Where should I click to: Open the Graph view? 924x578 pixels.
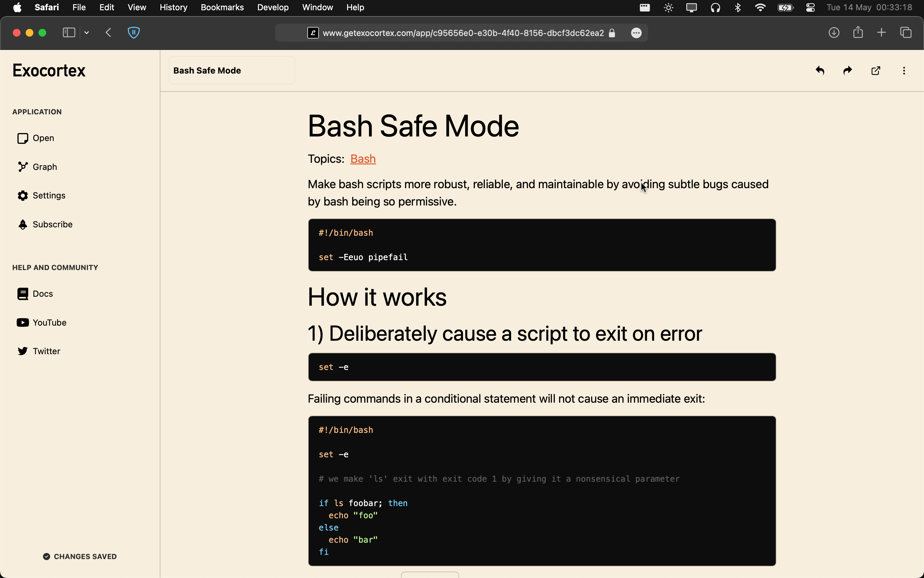pos(37,167)
